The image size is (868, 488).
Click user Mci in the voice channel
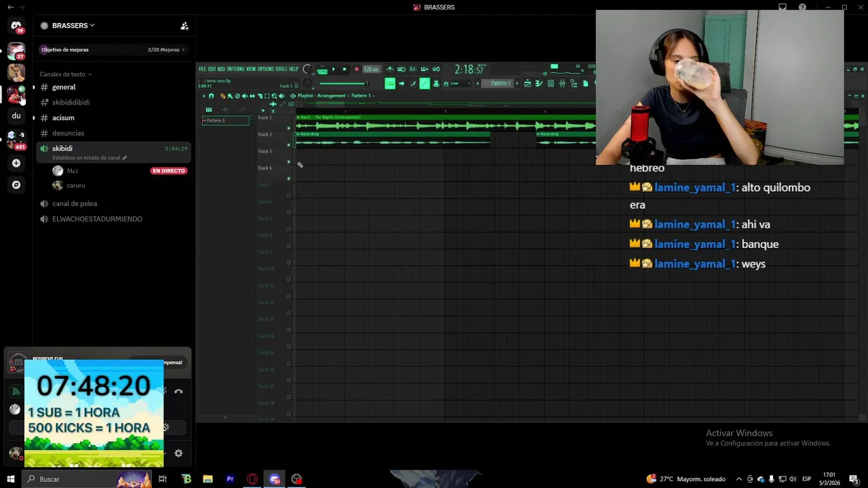72,171
